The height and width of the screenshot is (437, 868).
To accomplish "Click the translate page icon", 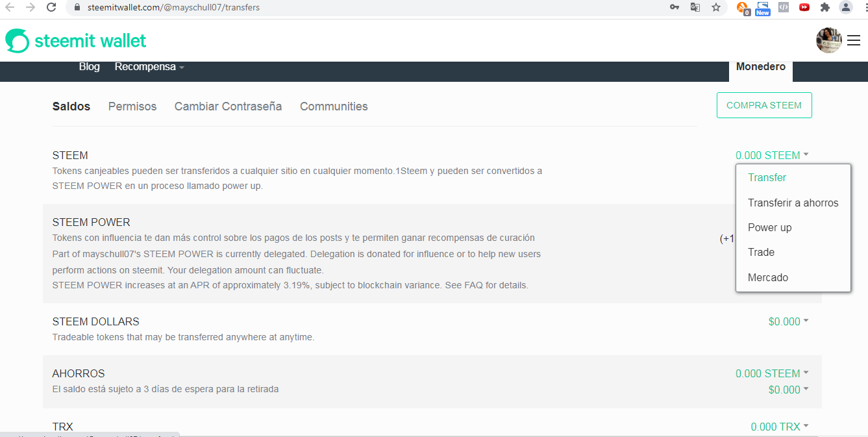I will click(x=695, y=7).
